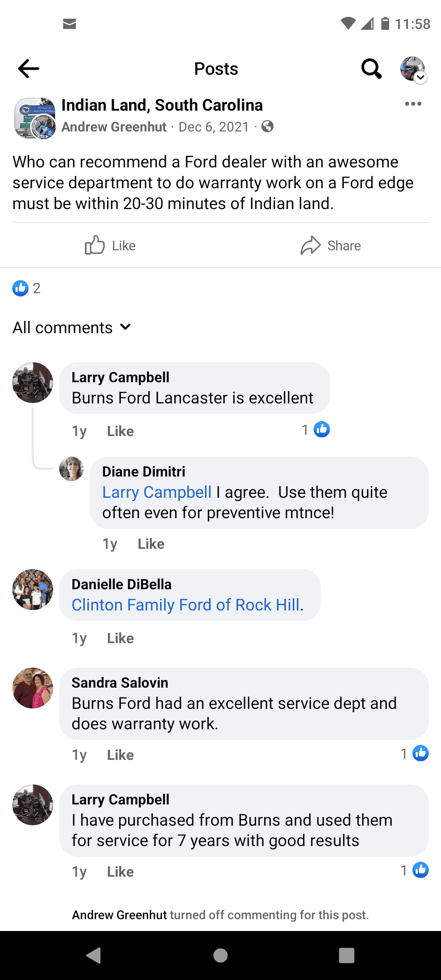Viewport: 441px width, 980px height.
Task: Tap the back arrow icon
Action: (29, 69)
